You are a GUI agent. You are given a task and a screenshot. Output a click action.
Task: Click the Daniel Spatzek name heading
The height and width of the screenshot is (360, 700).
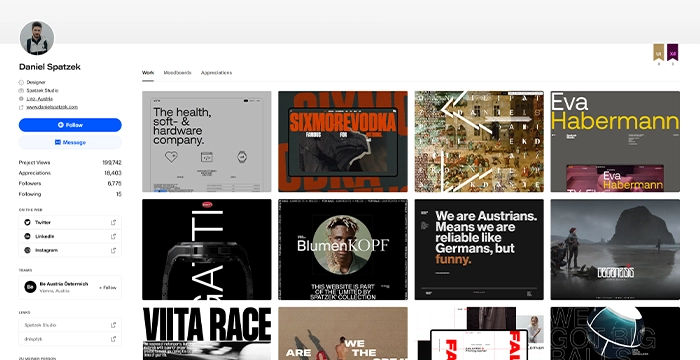[x=50, y=67]
